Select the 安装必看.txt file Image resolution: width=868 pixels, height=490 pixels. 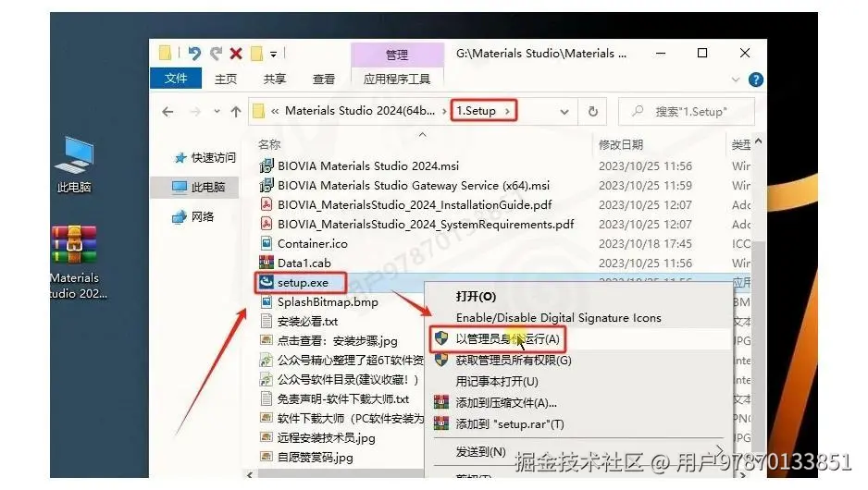click(x=299, y=322)
